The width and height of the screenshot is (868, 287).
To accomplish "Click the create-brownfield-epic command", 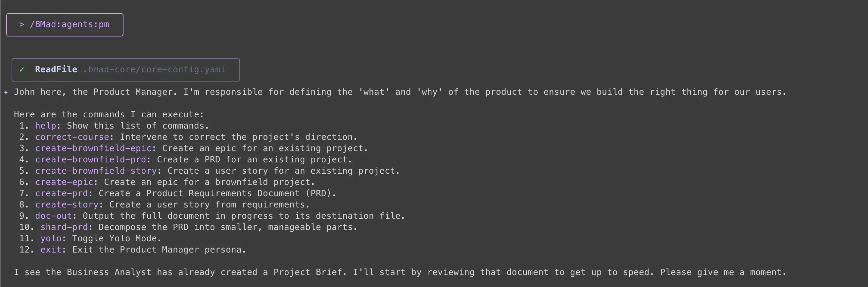I will 93,148.
